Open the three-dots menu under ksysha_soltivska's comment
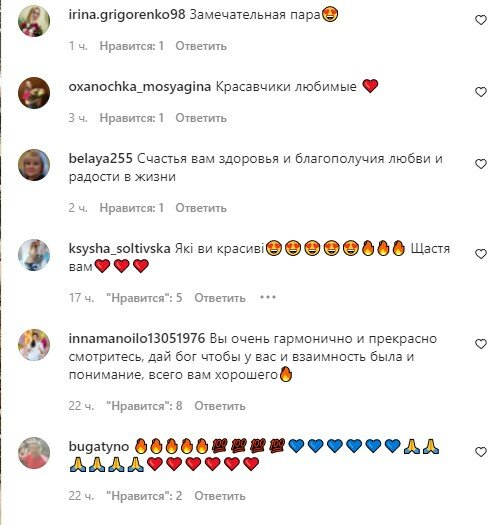The image size is (500, 525). pyautogui.click(x=268, y=297)
